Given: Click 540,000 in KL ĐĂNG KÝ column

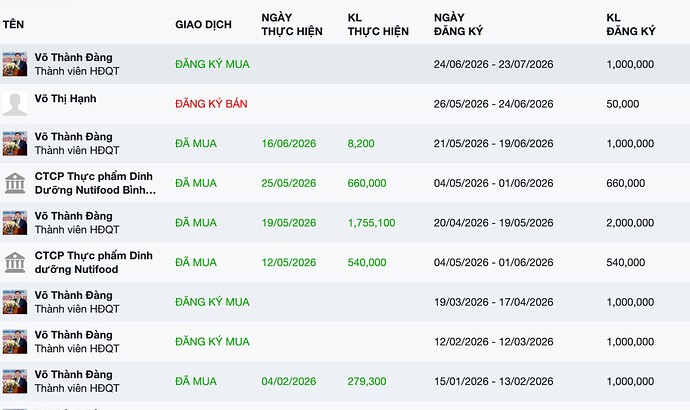Looking at the screenshot, I should click(625, 262).
